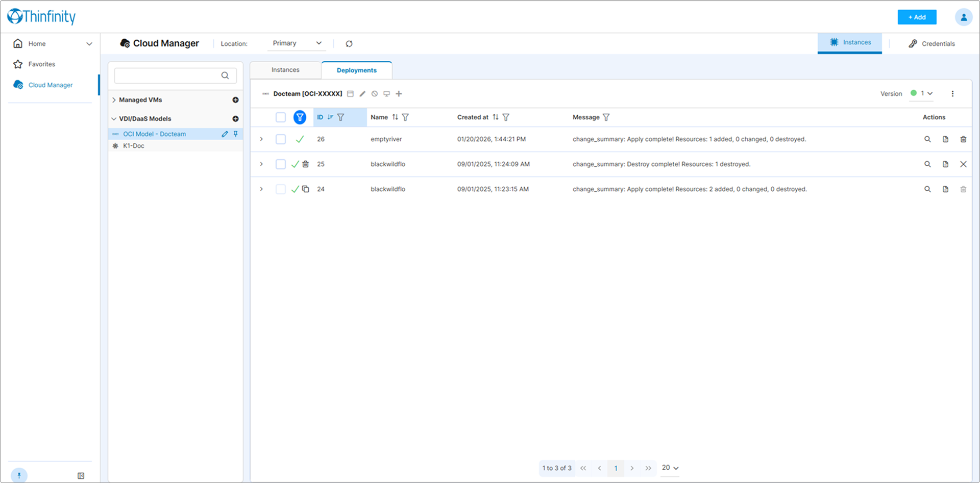
Task: Add a new VDI/DaaS Model with plus icon
Action: tap(235, 119)
